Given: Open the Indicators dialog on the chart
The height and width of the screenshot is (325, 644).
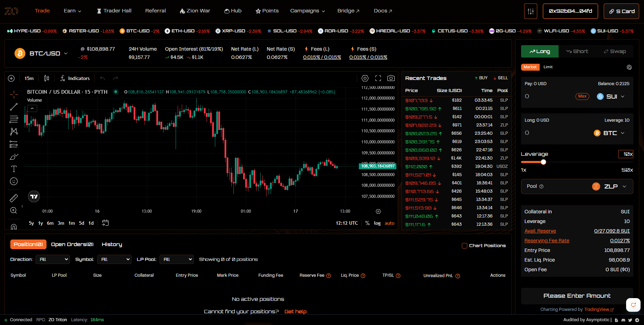Looking at the screenshot, I should coord(75,78).
